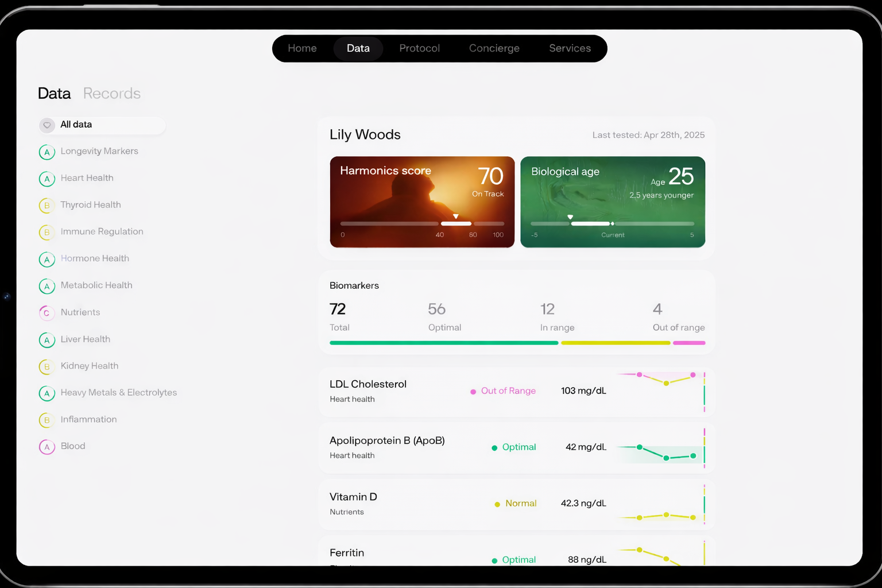
Task: Click the A grade badge beside Longevity Markers
Action: pyautogui.click(x=47, y=152)
